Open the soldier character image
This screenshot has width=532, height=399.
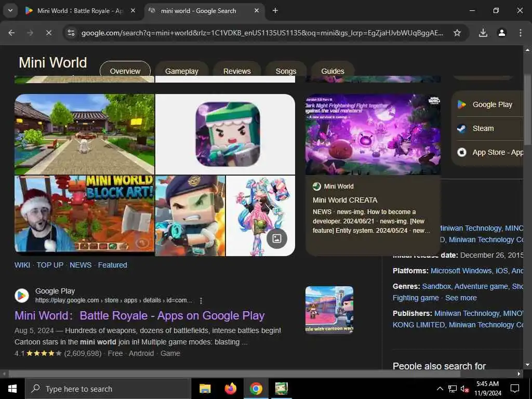[x=190, y=216]
